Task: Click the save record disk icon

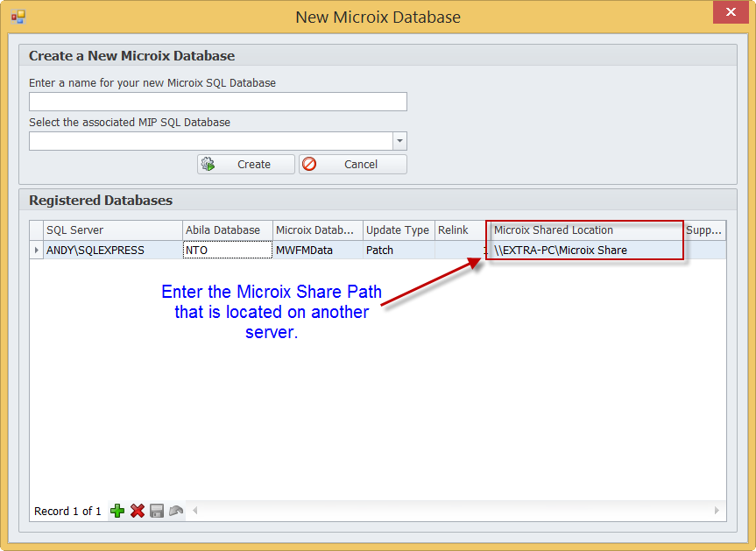Action: [x=157, y=511]
